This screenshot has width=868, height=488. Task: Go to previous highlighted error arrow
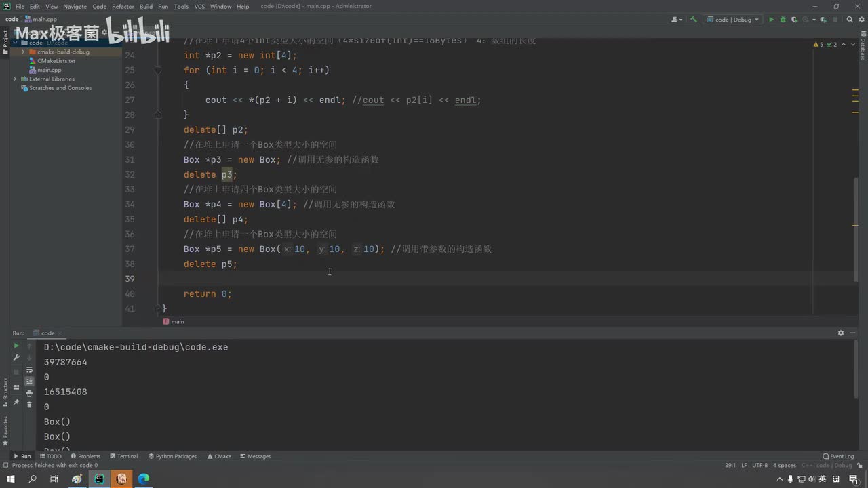(844, 45)
